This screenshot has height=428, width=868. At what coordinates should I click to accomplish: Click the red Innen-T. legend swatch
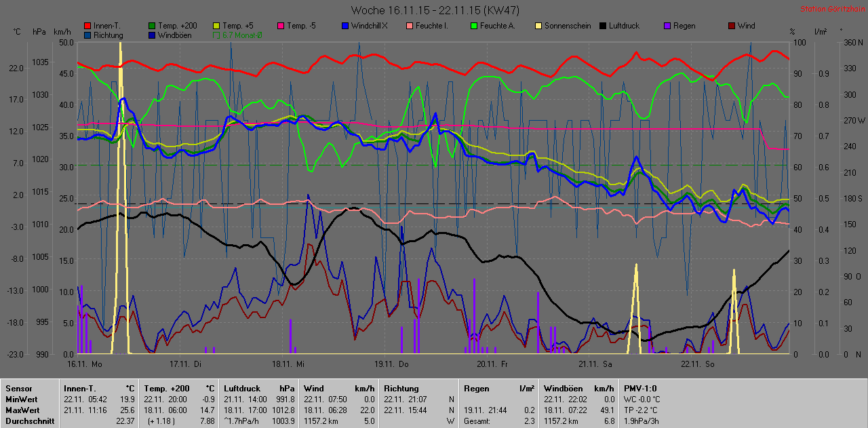coord(88,26)
